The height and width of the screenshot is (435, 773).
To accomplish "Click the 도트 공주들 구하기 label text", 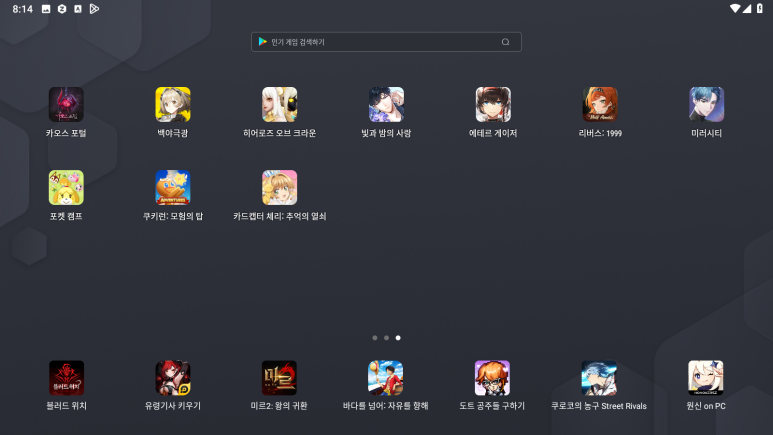I will [492, 406].
